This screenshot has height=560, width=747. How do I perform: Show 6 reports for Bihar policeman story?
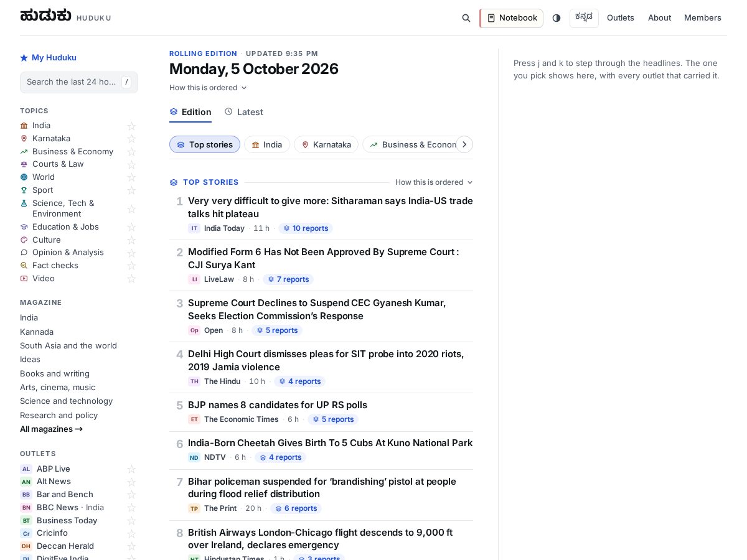tap(296, 508)
